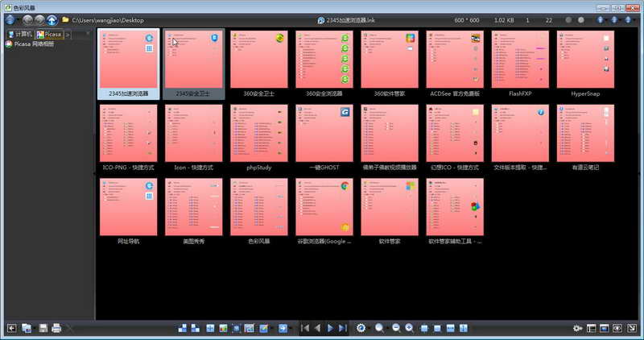
Task: Click the up-one-level arrow button
Action: [52, 19]
